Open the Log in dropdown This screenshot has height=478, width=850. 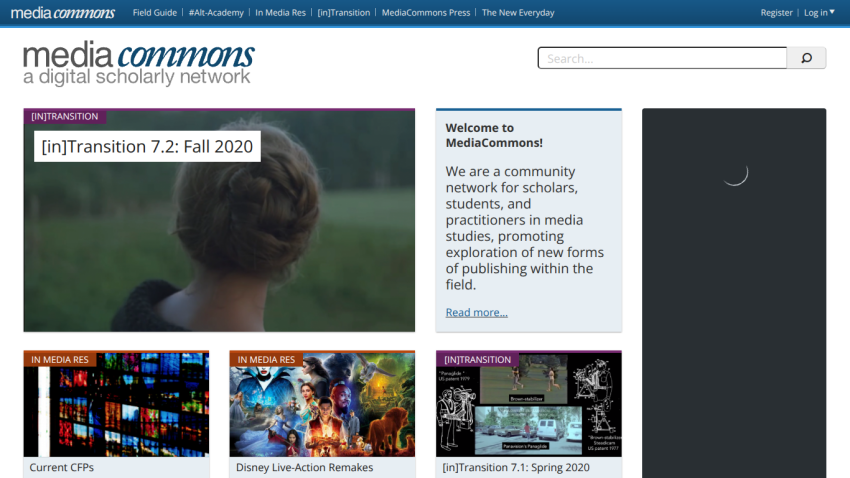tap(819, 12)
